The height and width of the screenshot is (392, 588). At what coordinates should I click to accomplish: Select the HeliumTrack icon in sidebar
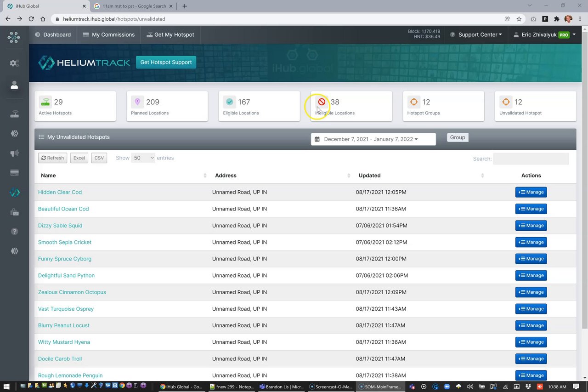click(x=14, y=193)
